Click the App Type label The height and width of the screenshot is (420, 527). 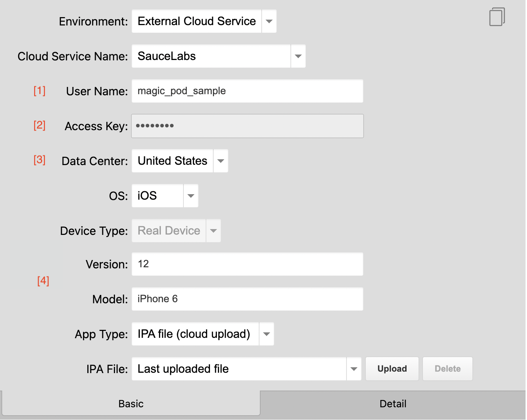pos(102,334)
